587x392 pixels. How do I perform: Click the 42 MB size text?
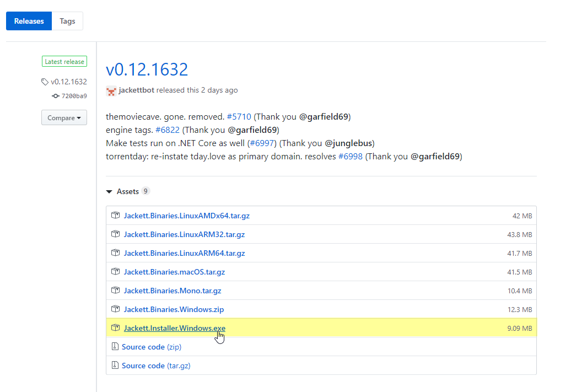522,216
